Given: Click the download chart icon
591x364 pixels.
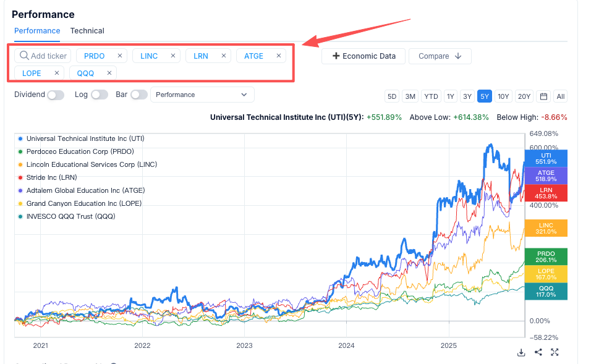Looking at the screenshot, I should point(521,352).
